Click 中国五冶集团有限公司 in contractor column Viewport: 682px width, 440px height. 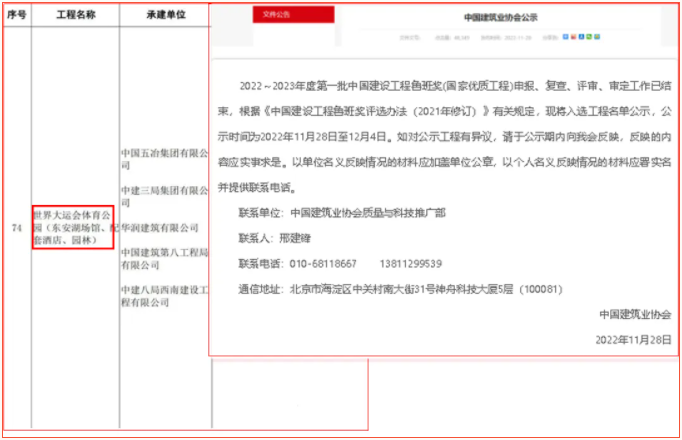[165, 159]
